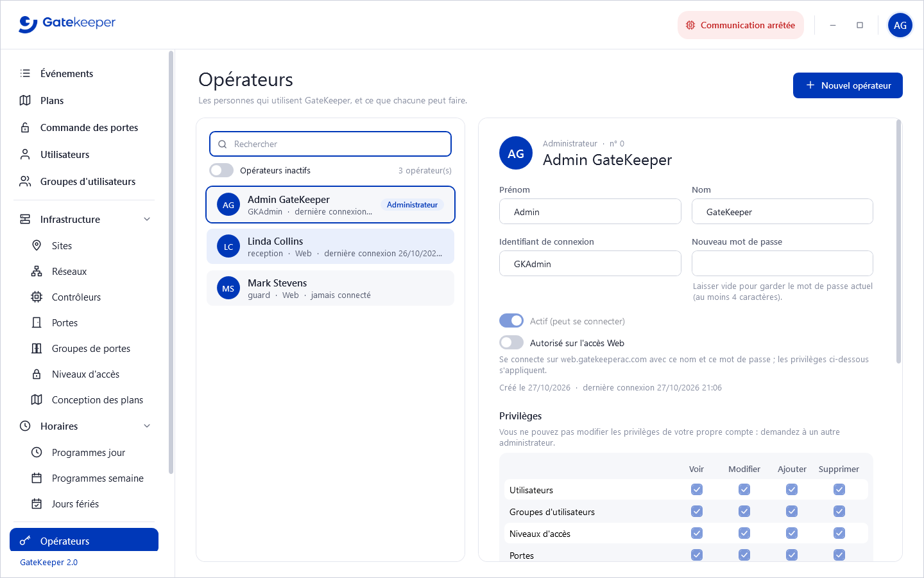Screen dimensions: 924x578
Task: Select Mark Stevens in the operator list
Action: point(330,288)
